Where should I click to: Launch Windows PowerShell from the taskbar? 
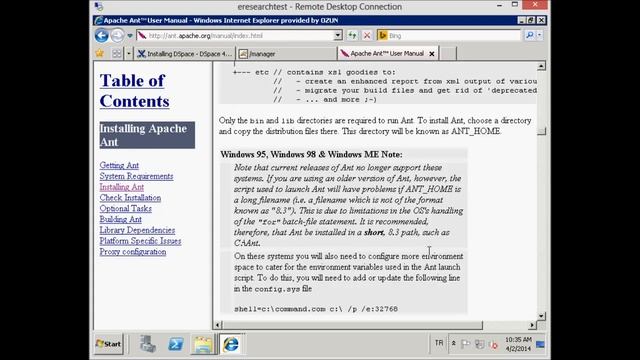tap(176, 344)
